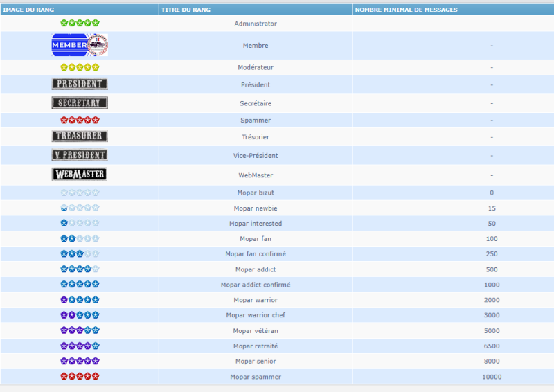Select the 'Mopar vétéran' rank title

tap(256, 331)
